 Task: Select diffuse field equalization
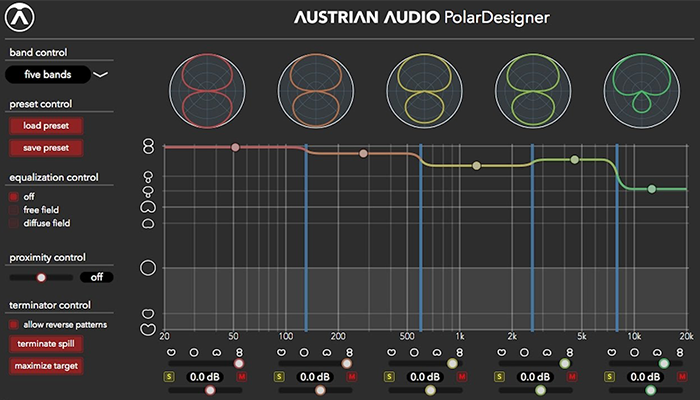click(14, 223)
